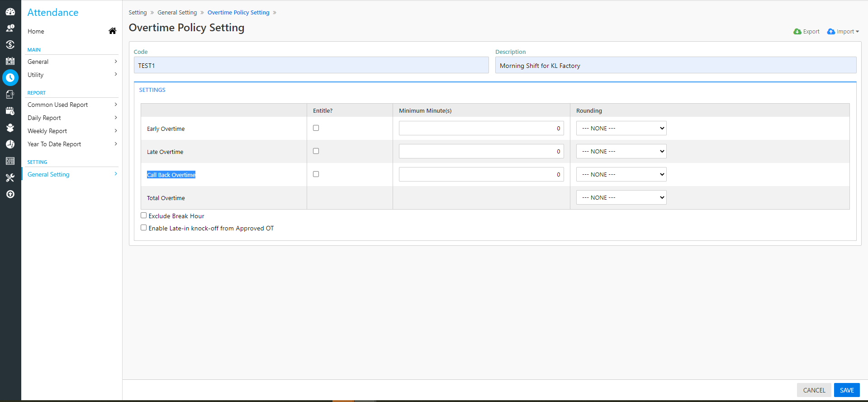Go to General Setting breadcrumb link
Screen dimensions: 868x402
(177, 13)
